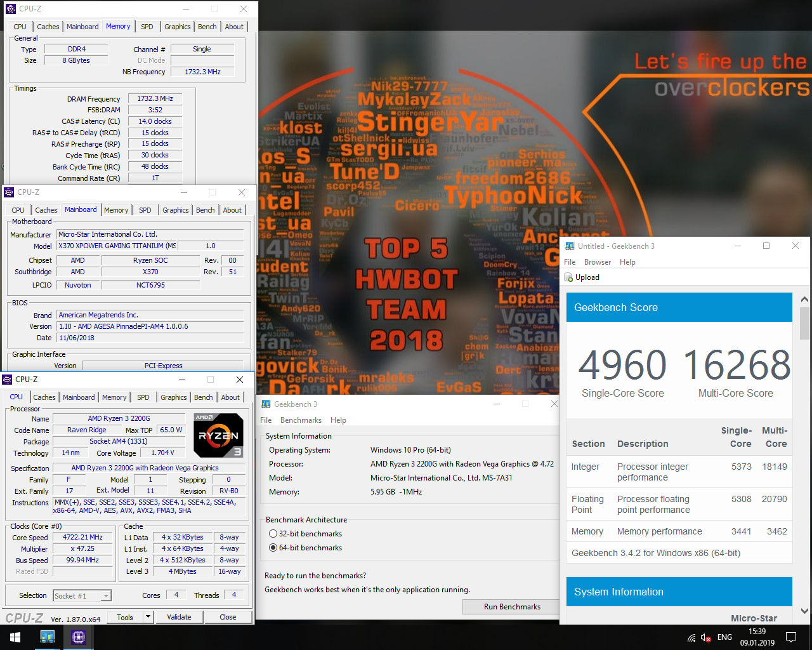Switch to SPD tab in top CPU-Z window
The width and height of the screenshot is (812, 650).
click(147, 27)
